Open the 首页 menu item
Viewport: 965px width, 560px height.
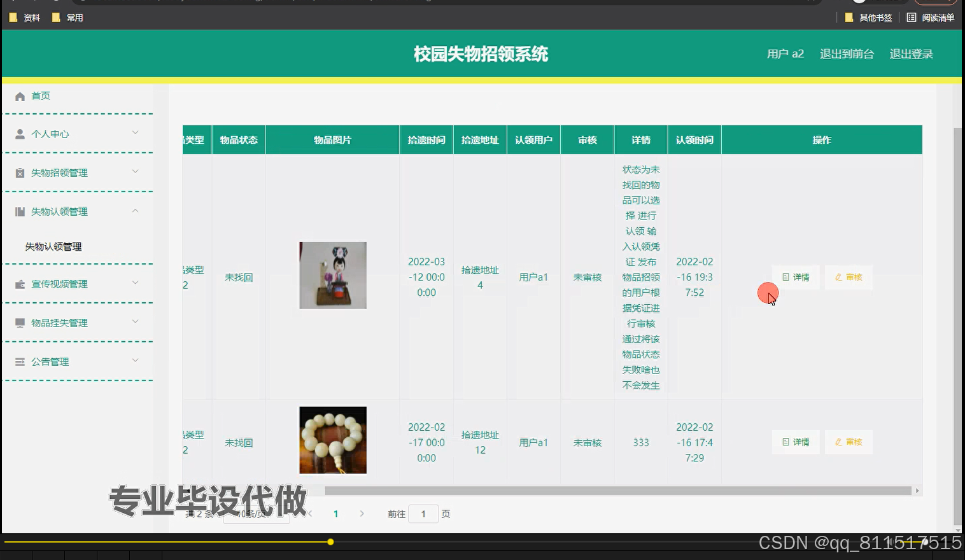[41, 96]
